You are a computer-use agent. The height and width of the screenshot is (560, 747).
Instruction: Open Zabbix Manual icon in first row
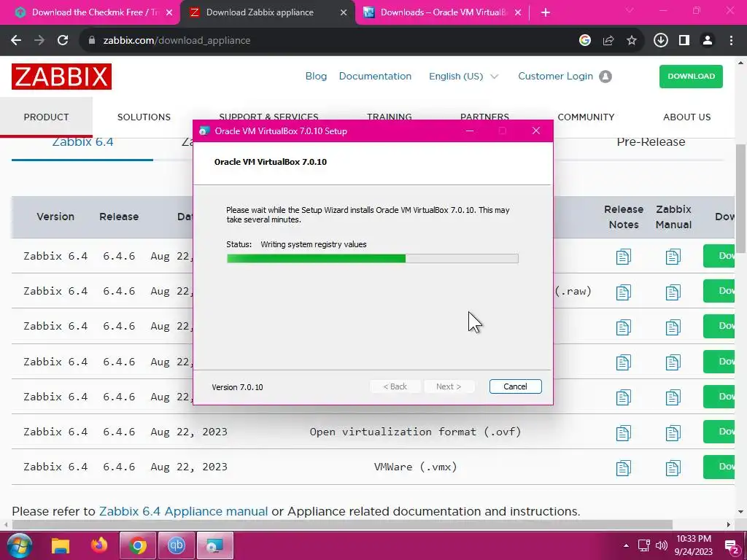[673, 257]
